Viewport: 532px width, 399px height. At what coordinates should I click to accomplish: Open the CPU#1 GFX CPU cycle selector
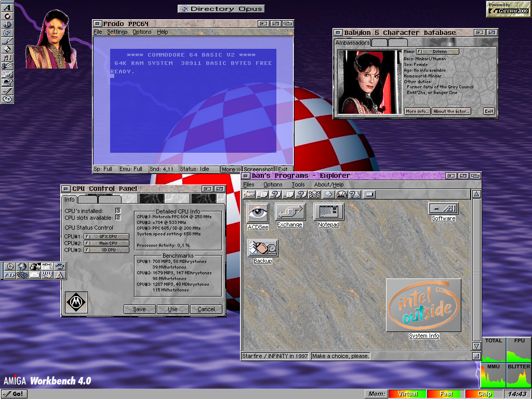tap(106, 236)
